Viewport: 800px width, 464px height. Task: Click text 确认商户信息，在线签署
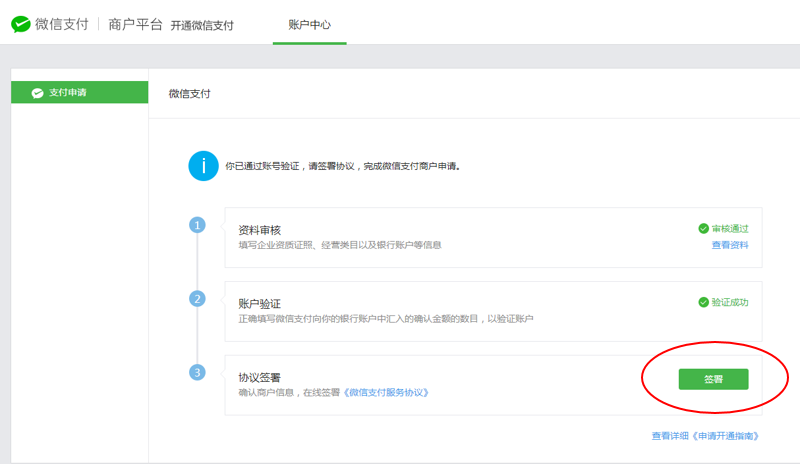click(x=289, y=393)
